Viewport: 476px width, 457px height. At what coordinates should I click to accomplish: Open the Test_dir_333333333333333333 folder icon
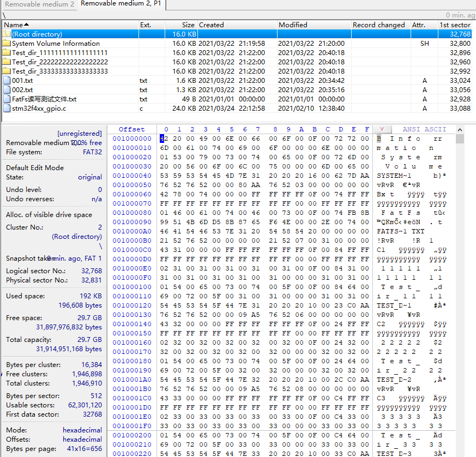8,71
